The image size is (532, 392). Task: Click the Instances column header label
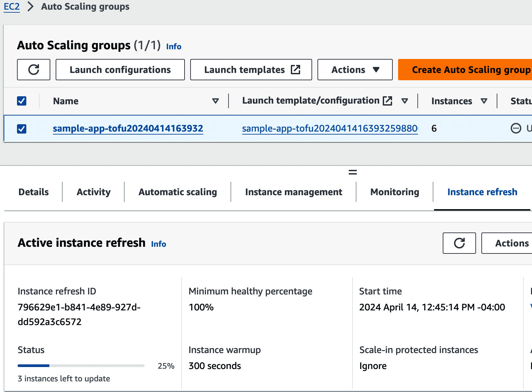tap(451, 101)
